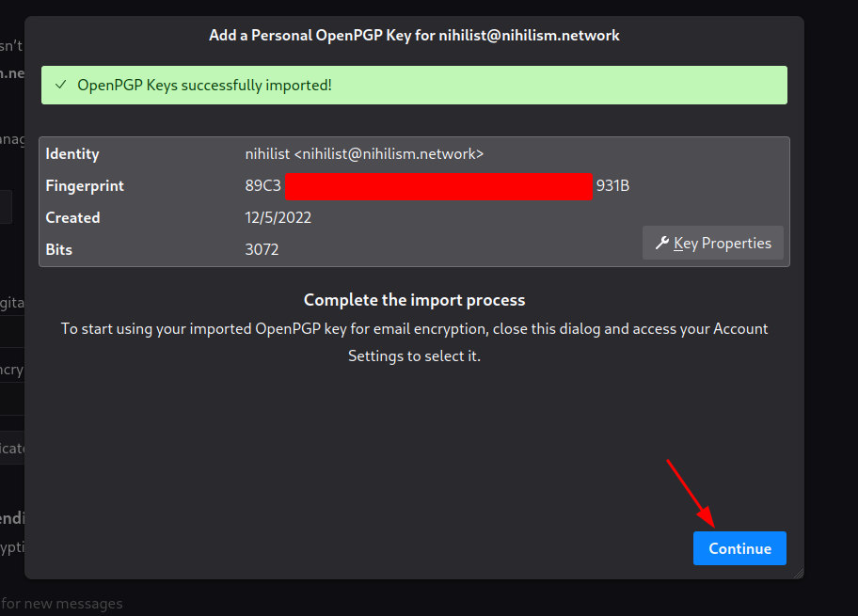Click the Identity row label
Image resolution: width=858 pixels, height=616 pixels.
72,153
